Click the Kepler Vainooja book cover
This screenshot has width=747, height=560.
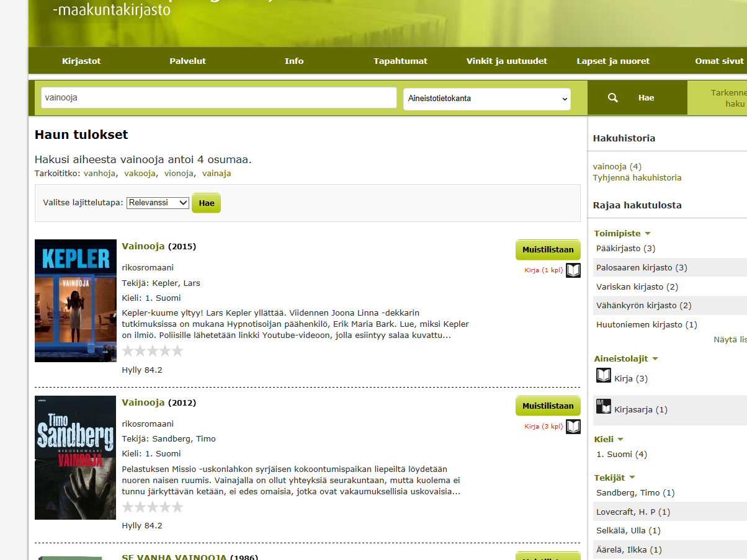pyautogui.click(x=76, y=301)
